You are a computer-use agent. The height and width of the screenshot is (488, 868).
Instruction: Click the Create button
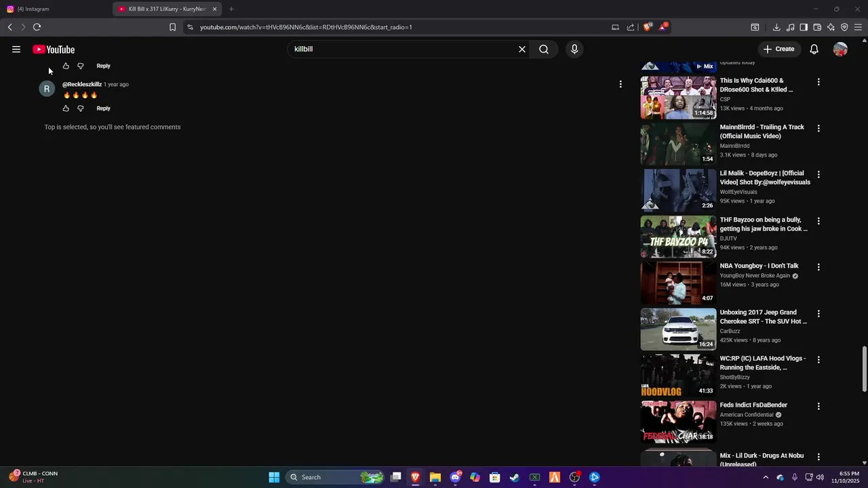point(778,49)
